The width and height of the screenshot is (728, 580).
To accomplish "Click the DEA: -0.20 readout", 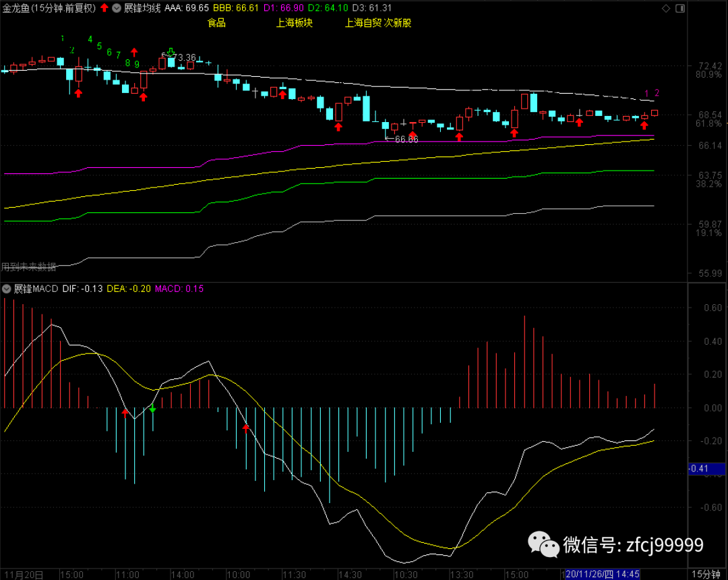I will [x=129, y=289].
